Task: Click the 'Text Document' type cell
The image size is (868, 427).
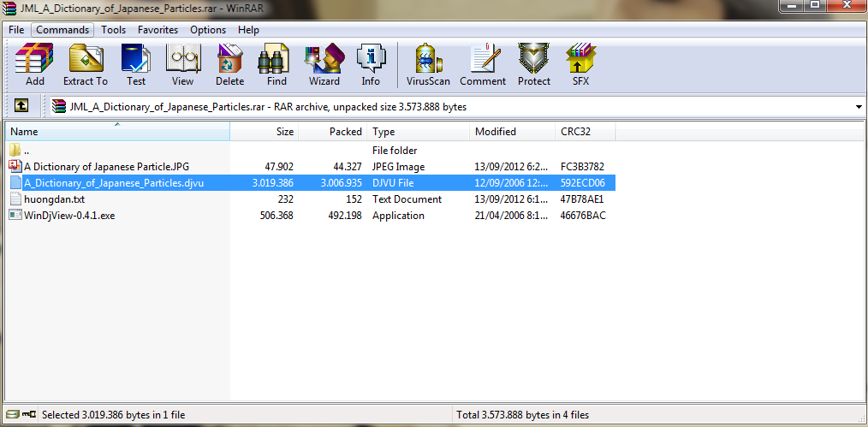Action: point(407,199)
